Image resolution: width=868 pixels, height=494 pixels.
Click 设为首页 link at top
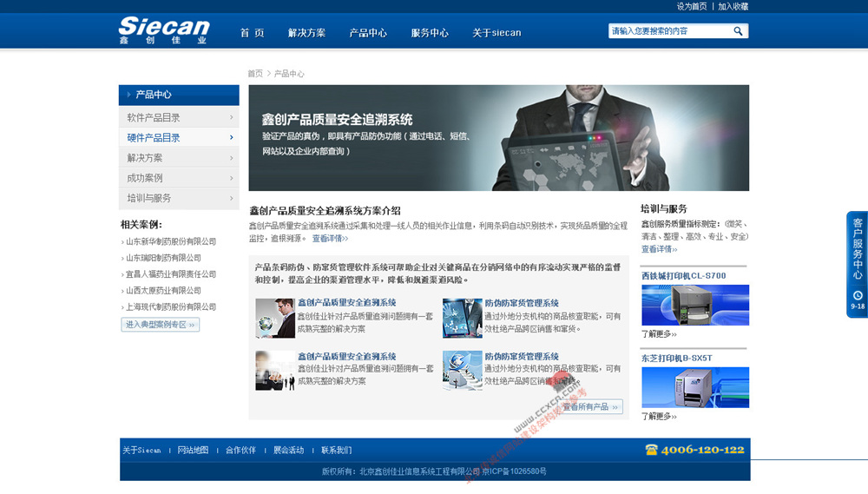692,6
